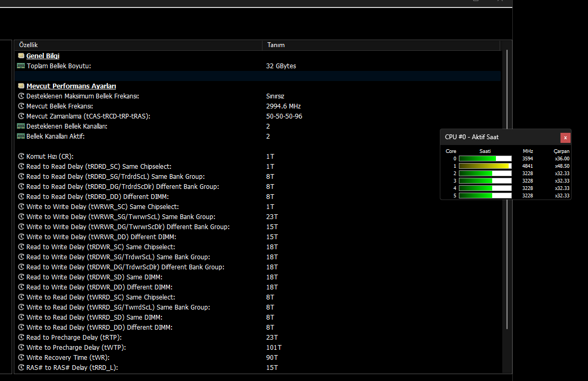
Task: Click the clock icon of tRDWR_DG row
Action: pyautogui.click(x=21, y=267)
